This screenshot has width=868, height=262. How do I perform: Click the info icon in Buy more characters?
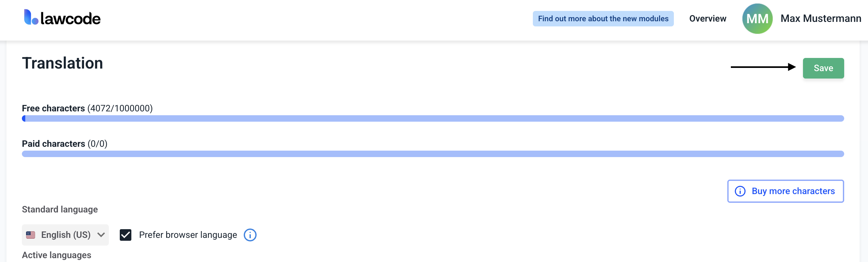coord(740,191)
